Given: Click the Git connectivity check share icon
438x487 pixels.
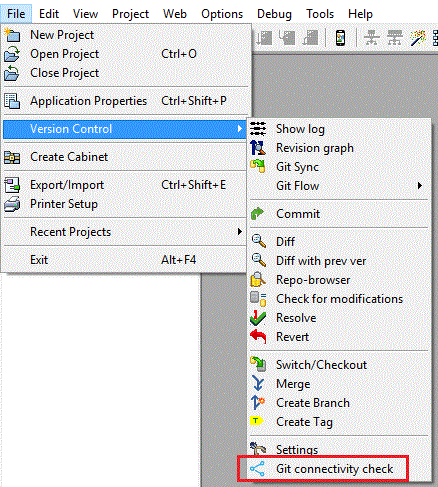Looking at the screenshot, I should tap(257, 469).
